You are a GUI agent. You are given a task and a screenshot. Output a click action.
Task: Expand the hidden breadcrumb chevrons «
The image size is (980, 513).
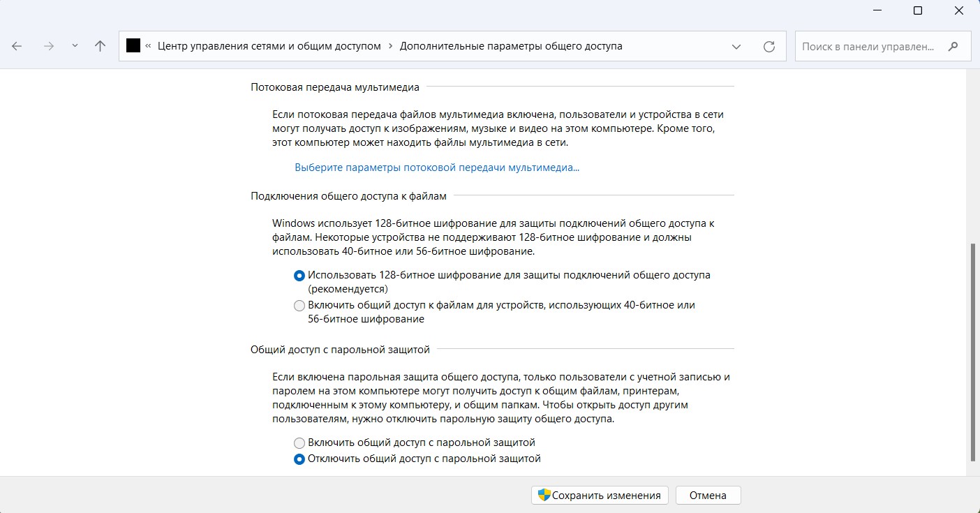click(148, 46)
